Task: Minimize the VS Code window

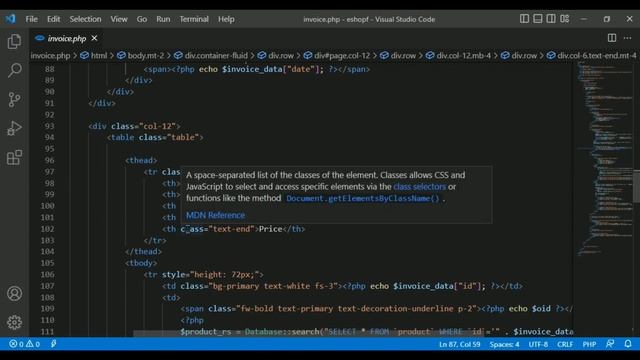Action: click(584, 19)
